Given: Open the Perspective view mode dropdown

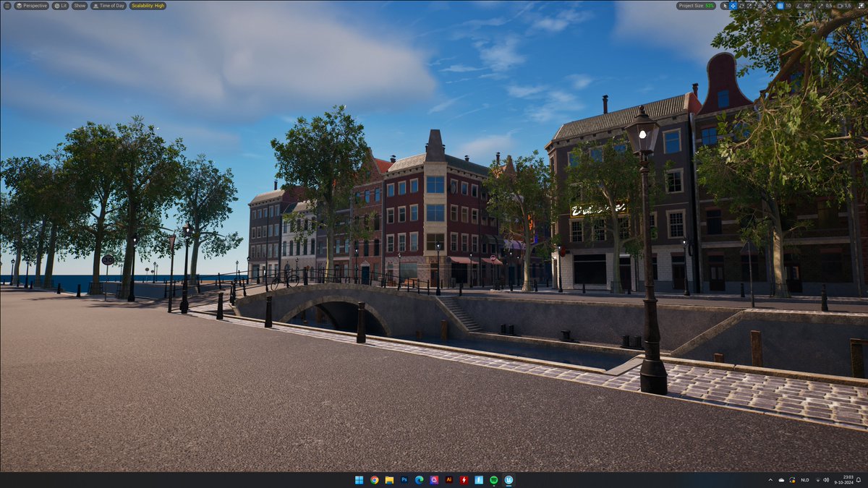Looking at the screenshot, I should coord(31,5).
